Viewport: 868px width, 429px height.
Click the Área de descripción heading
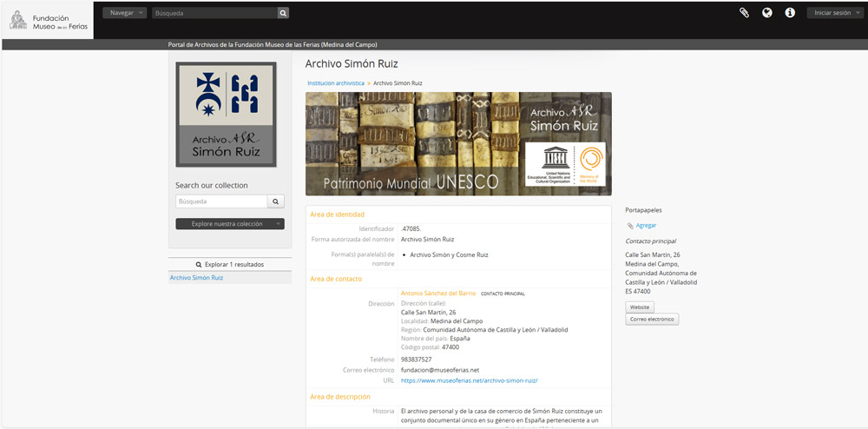pos(340,397)
